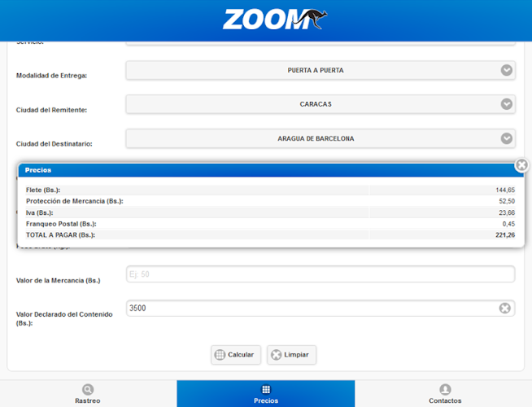This screenshot has height=407, width=532.
Task: Clear the Valor Declarado field text
Action: click(504, 308)
